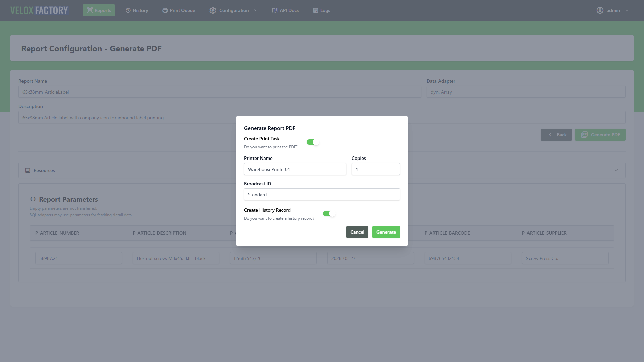This screenshot has width=644, height=362.
Task: Click the Screw Press Co. supplier field
Action: 565,258
